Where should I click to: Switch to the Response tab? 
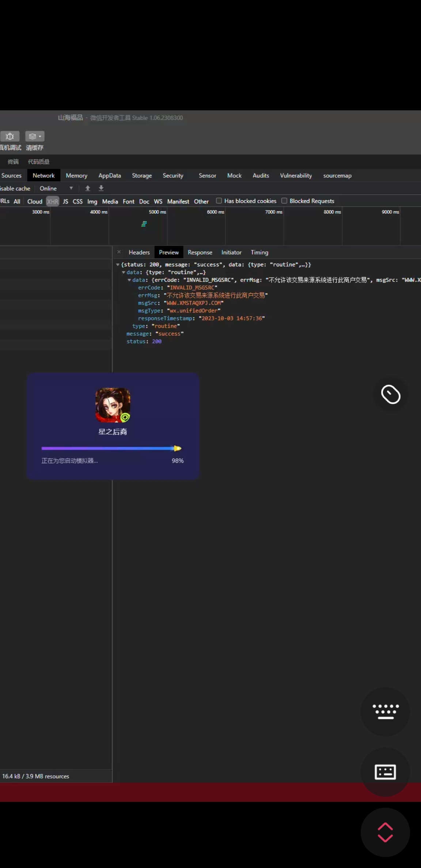coord(200,252)
